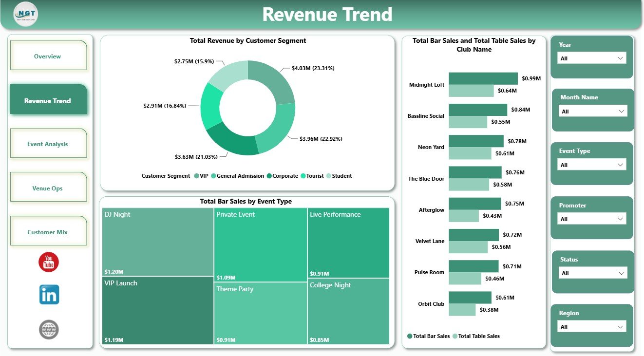Click Neon Yard table sales bar $0.61M
Viewport: 644px width, 356px height.
[470, 153]
